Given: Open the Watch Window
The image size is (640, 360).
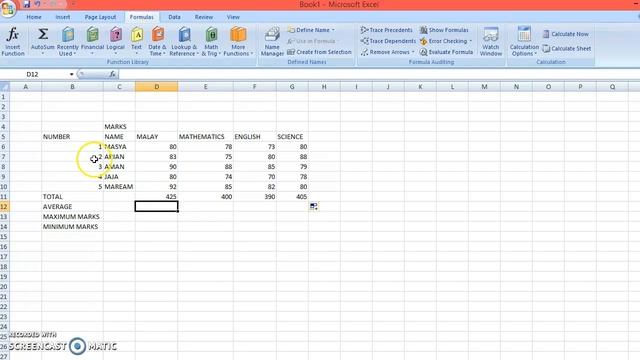Looking at the screenshot, I should 491,41.
